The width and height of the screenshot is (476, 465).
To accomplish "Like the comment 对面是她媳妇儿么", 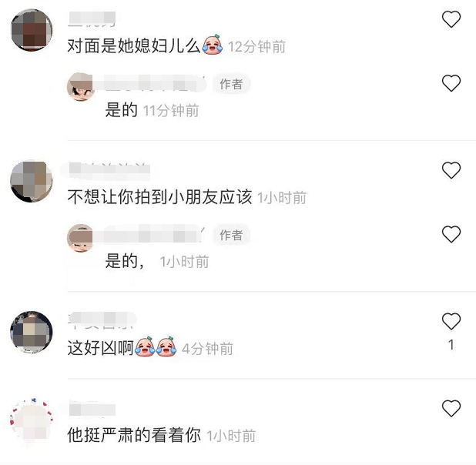I will [x=451, y=19].
